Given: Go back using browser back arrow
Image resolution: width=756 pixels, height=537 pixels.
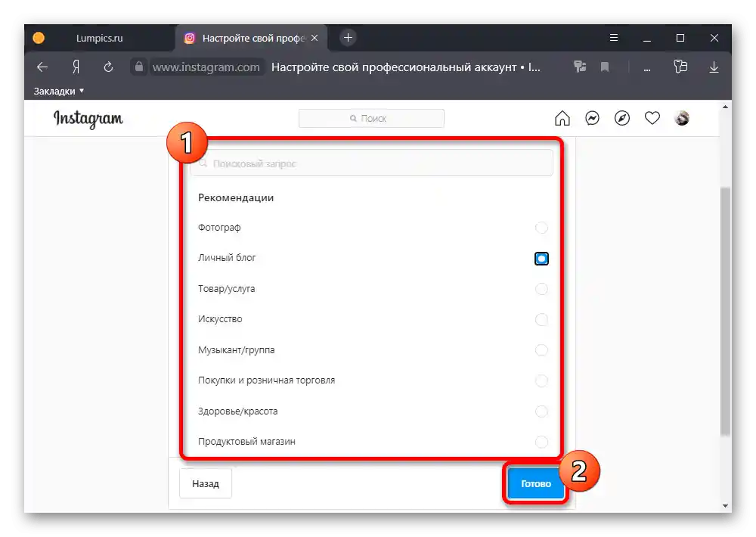Looking at the screenshot, I should pyautogui.click(x=42, y=67).
